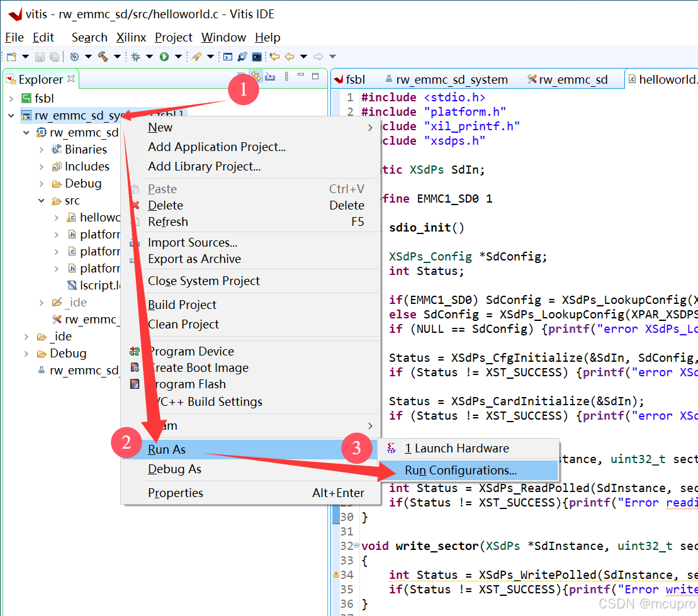The height and width of the screenshot is (616, 698).
Task: Click the dark terminal window toolbar icon
Action: 257,57
